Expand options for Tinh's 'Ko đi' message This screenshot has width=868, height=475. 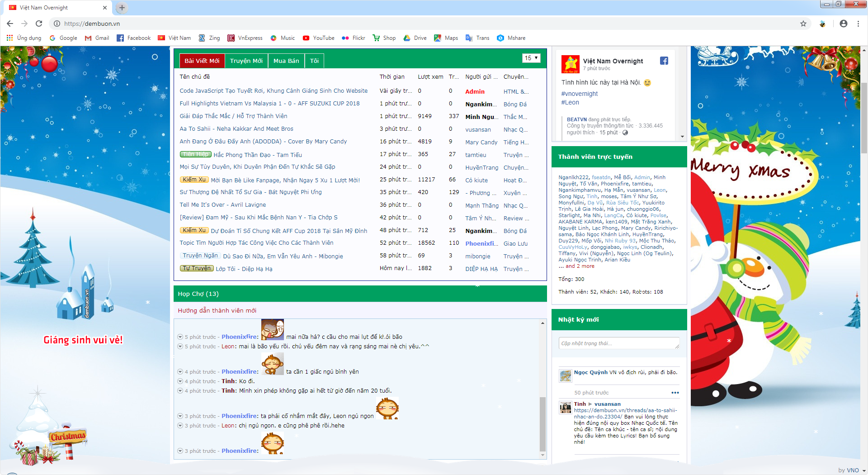click(x=180, y=381)
